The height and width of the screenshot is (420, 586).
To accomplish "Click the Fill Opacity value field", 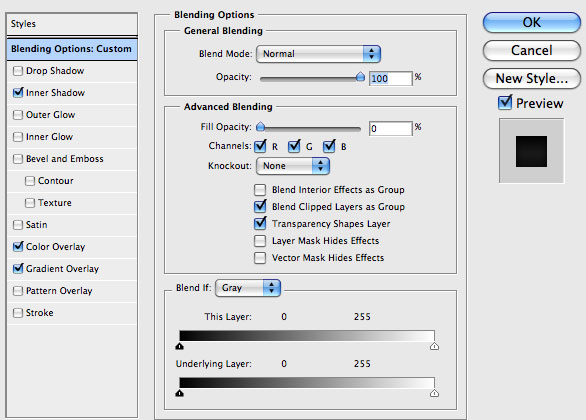I will pos(391,129).
